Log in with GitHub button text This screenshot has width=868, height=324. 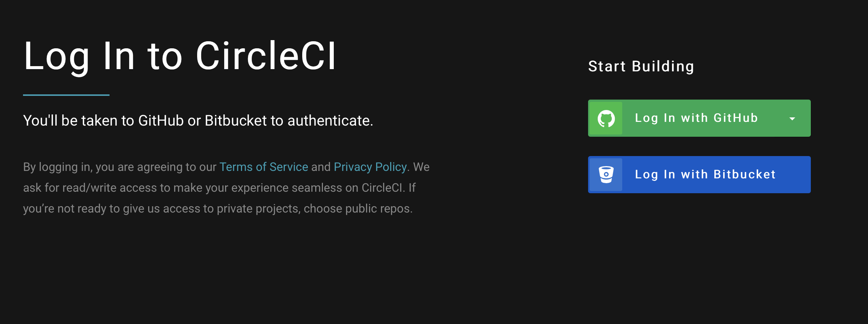tap(696, 118)
